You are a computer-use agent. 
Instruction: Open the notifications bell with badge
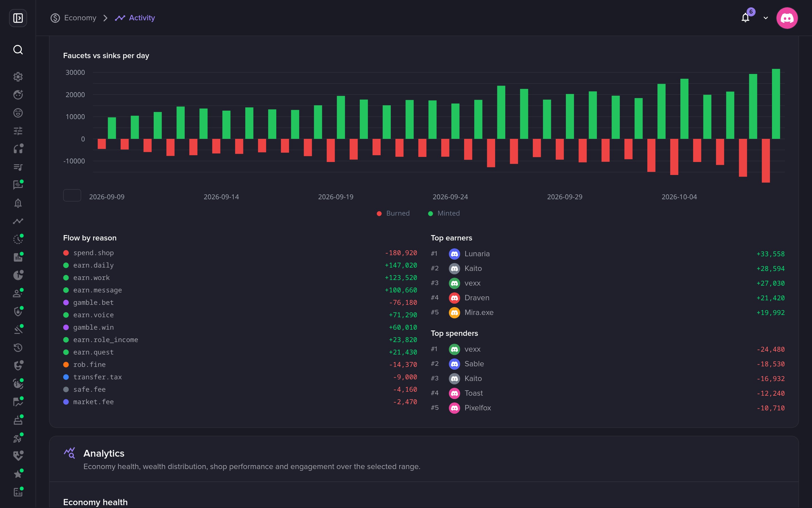click(x=745, y=17)
